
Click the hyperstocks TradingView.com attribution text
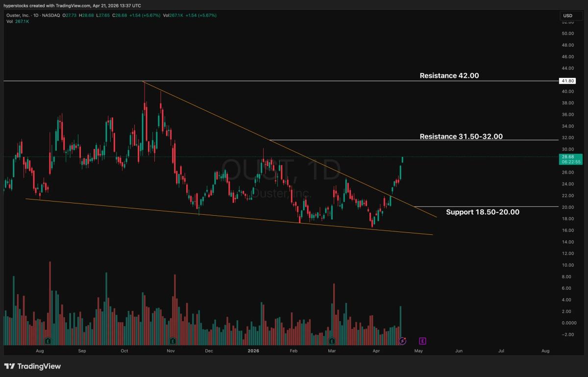tap(73, 5)
